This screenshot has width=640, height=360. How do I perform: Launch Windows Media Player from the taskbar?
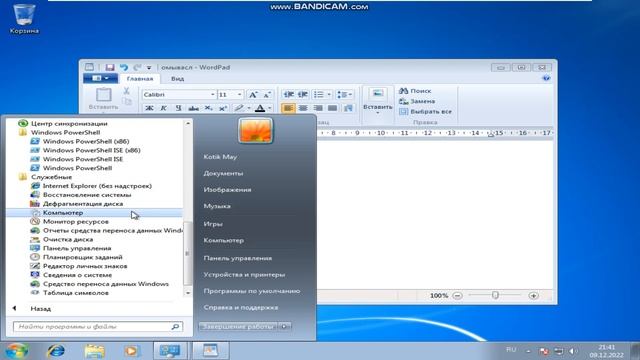click(x=131, y=351)
